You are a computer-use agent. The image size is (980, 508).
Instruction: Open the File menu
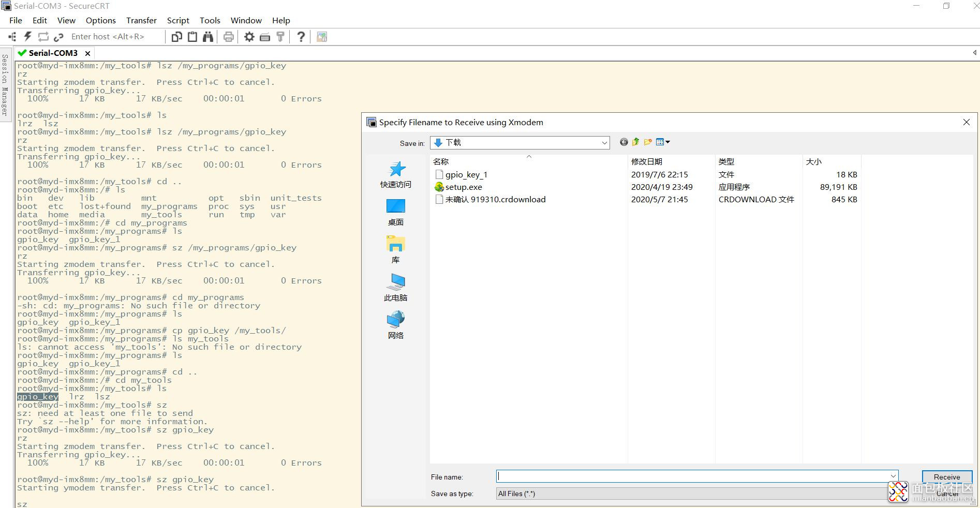click(16, 20)
